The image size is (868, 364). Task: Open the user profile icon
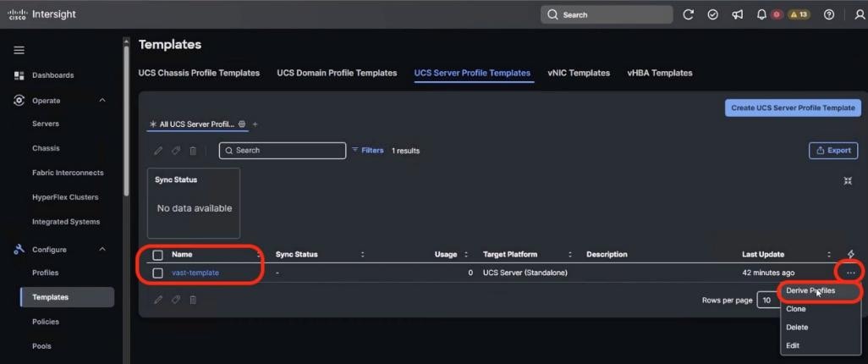pyautogui.click(x=860, y=15)
